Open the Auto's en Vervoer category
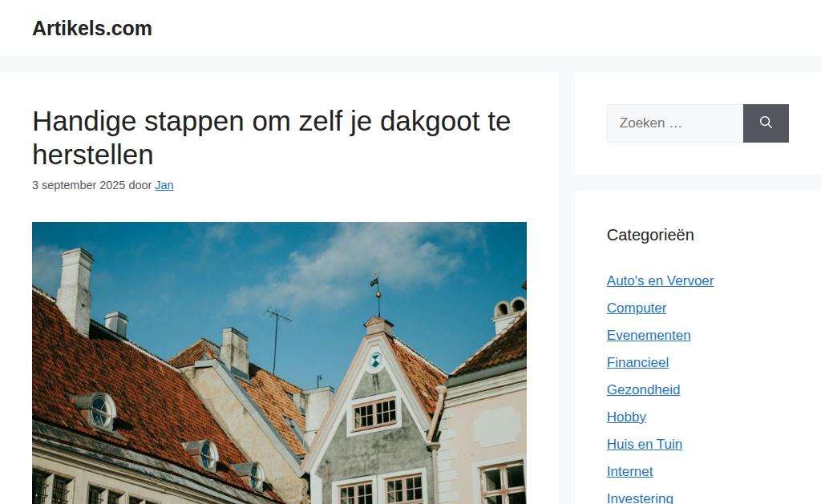 660,280
